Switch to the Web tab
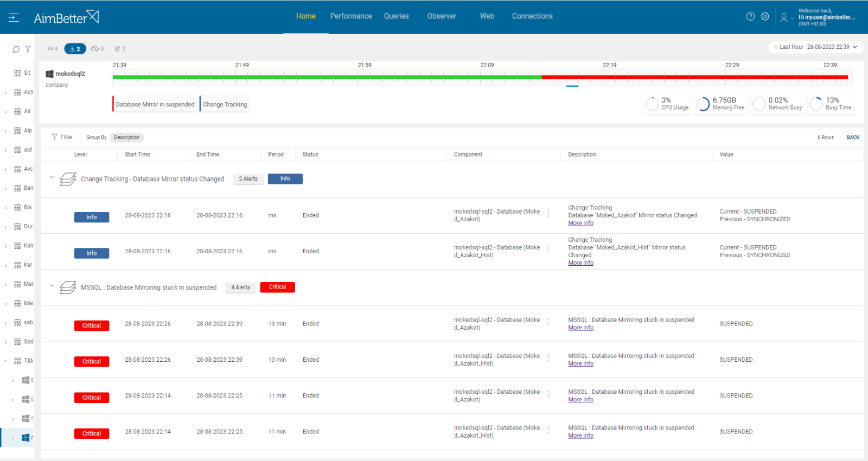The image size is (868, 461). tap(487, 16)
